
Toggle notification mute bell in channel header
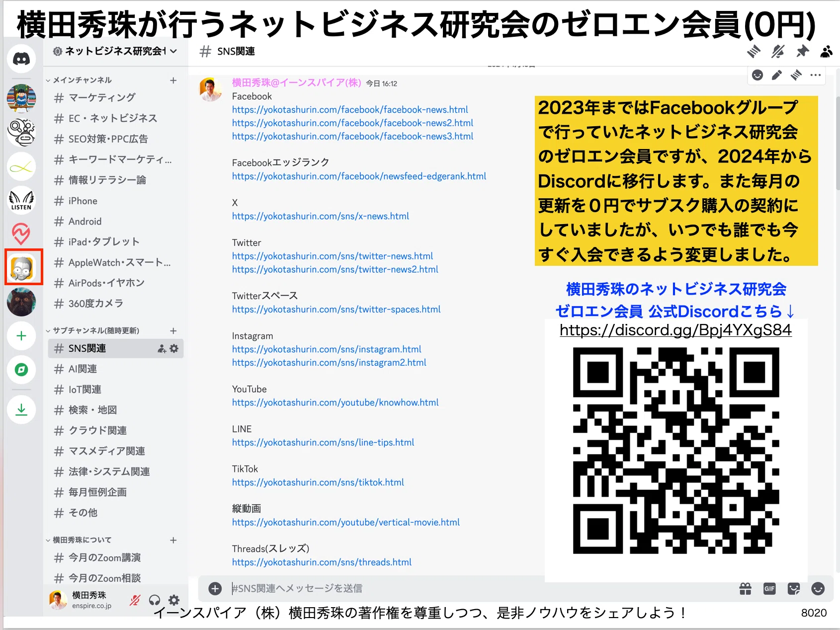click(778, 51)
